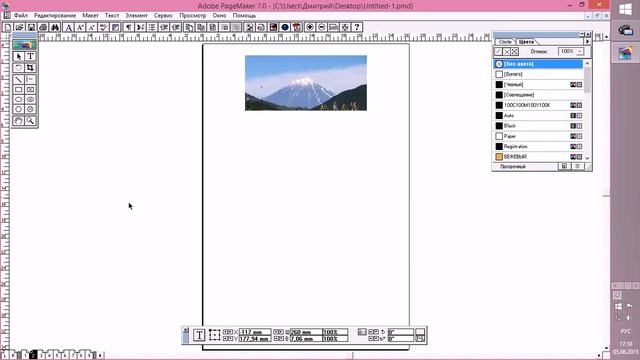Toggle Both stroke-and-fill button in Colors palette
This screenshot has height=360, width=640.
click(x=514, y=52)
